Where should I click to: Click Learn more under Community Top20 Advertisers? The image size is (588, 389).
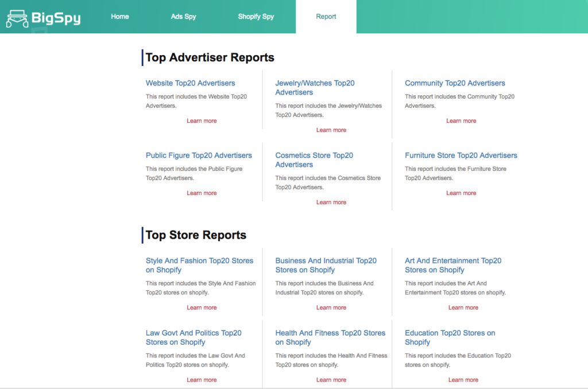[461, 120]
